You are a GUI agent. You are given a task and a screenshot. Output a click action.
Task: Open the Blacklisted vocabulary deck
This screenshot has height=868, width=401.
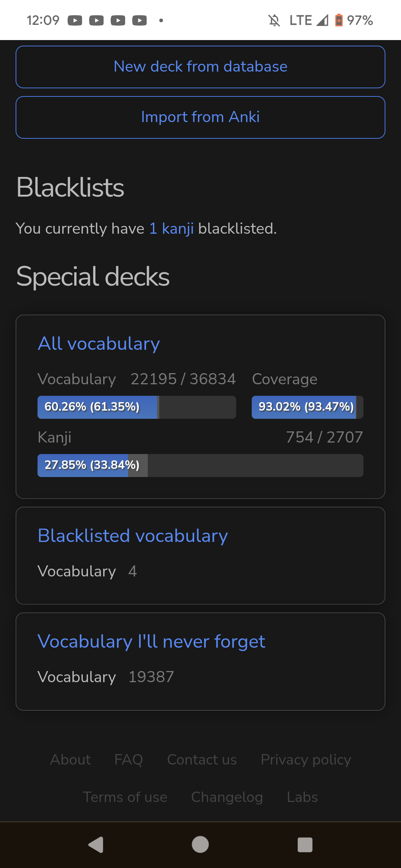(x=133, y=536)
